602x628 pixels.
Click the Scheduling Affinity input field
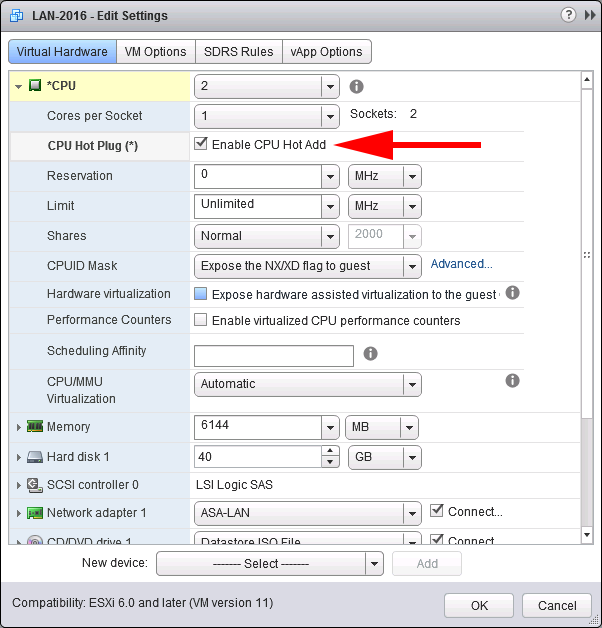click(274, 356)
